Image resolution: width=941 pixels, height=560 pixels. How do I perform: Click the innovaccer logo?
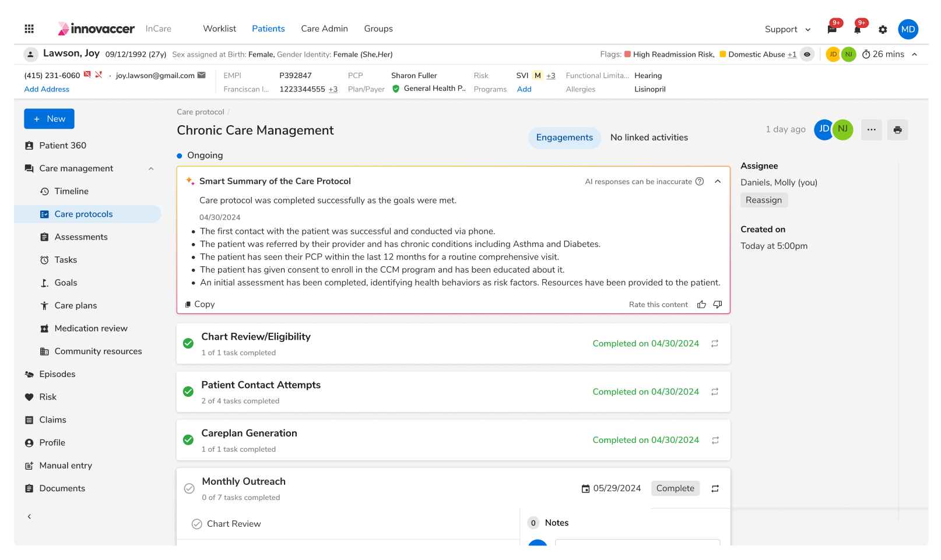tap(96, 29)
